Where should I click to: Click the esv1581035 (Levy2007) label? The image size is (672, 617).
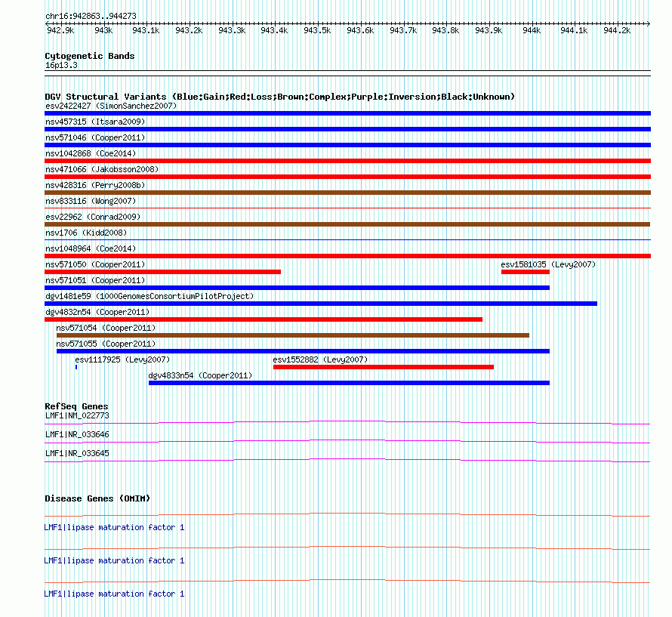tap(548, 264)
